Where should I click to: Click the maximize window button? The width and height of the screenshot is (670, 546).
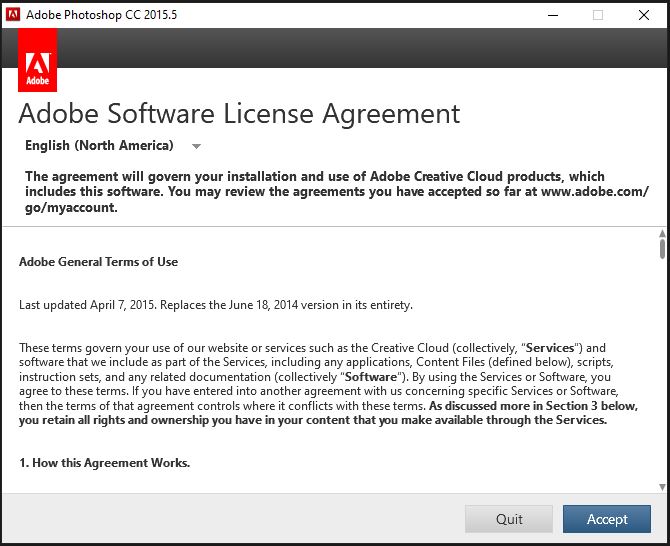point(598,15)
